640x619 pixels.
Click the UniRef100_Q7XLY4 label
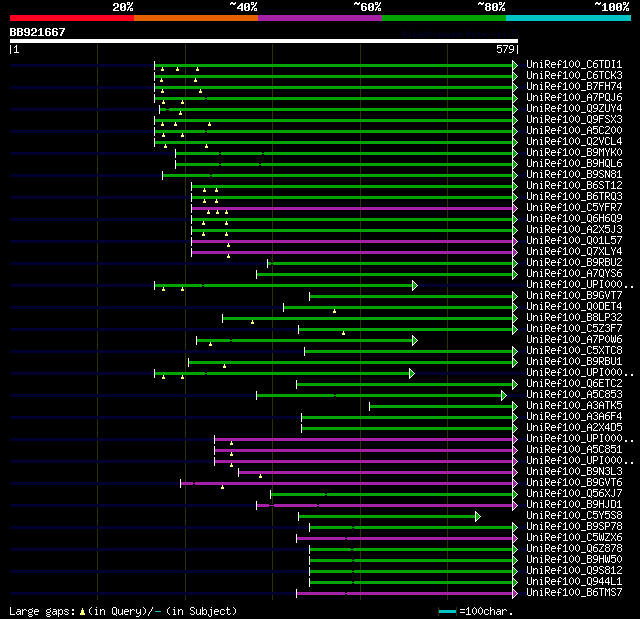pyautogui.click(x=574, y=252)
